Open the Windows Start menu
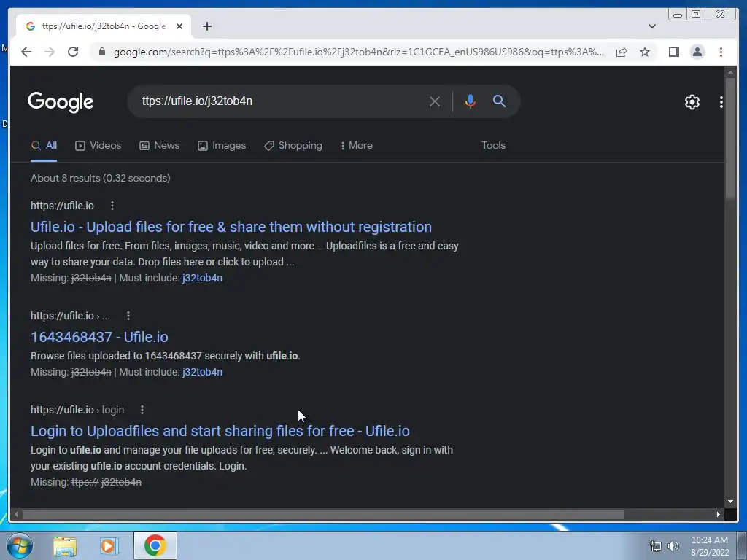 20,546
